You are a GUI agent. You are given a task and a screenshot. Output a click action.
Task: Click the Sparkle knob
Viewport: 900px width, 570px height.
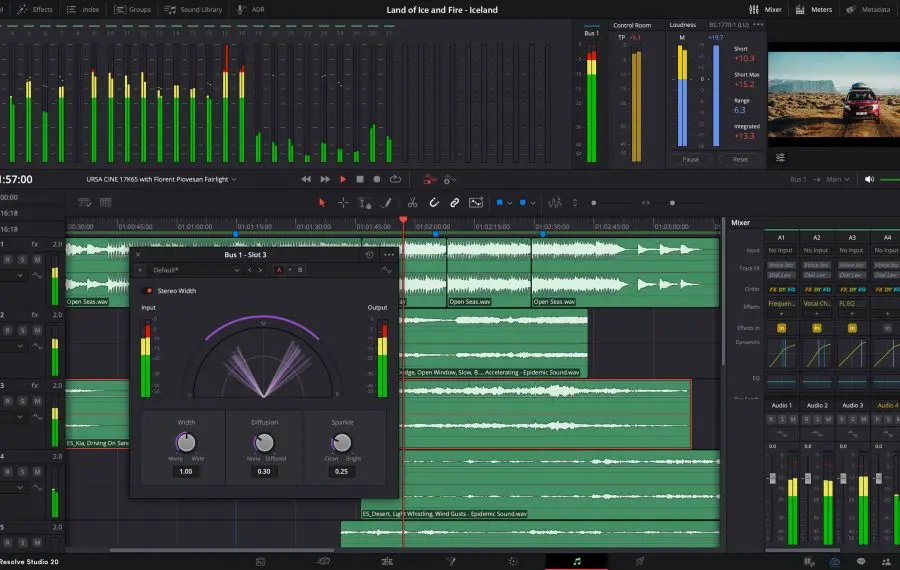point(342,442)
